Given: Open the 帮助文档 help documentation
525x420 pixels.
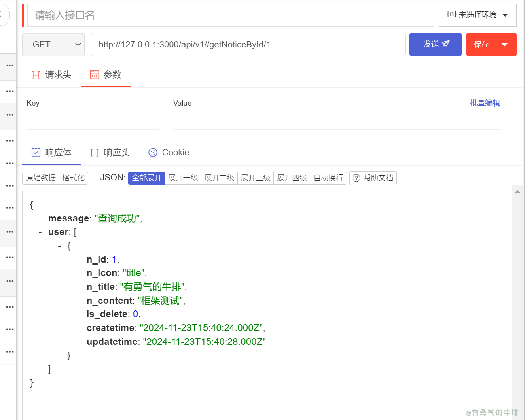Looking at the screenshot, I should (x=373, y=178).
